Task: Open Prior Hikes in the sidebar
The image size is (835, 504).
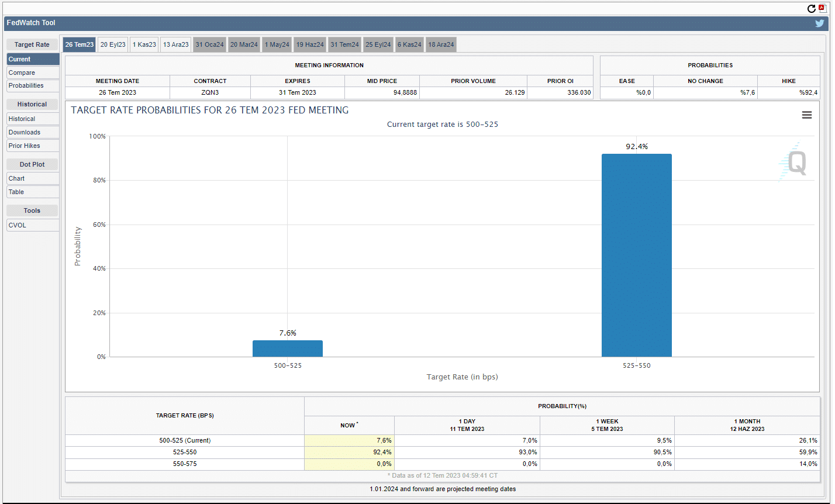Action: coord(33,146)
